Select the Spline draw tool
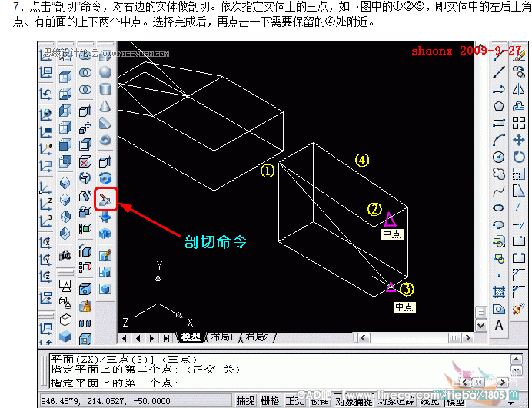The height and width of the screenshot is (408, 532). (499, 191)
